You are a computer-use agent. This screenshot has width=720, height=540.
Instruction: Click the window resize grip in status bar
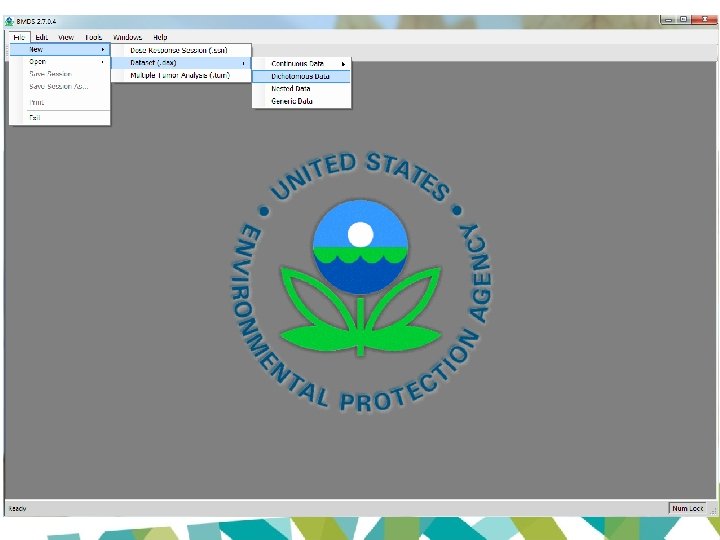point(713,510)
